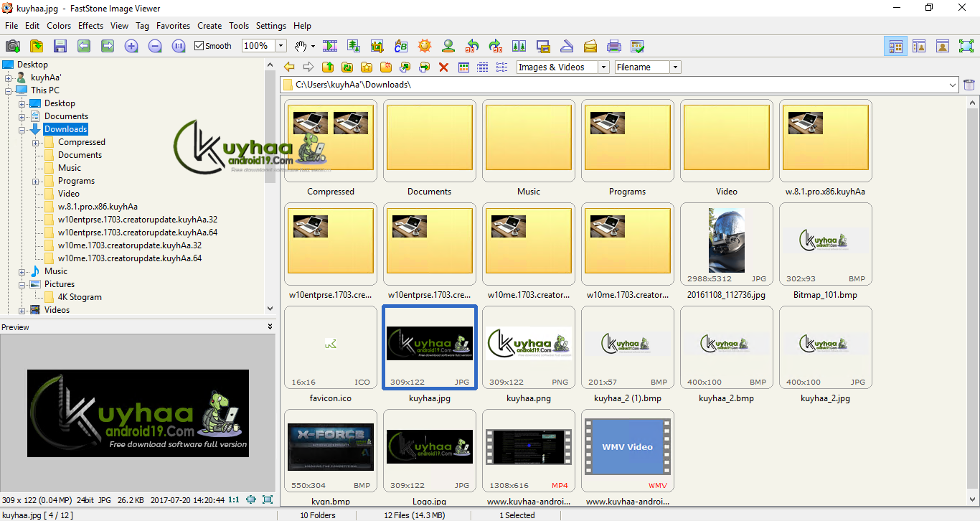
Task: Switch file list to details view
Action: pyautogui.click(x=483, y=67)
